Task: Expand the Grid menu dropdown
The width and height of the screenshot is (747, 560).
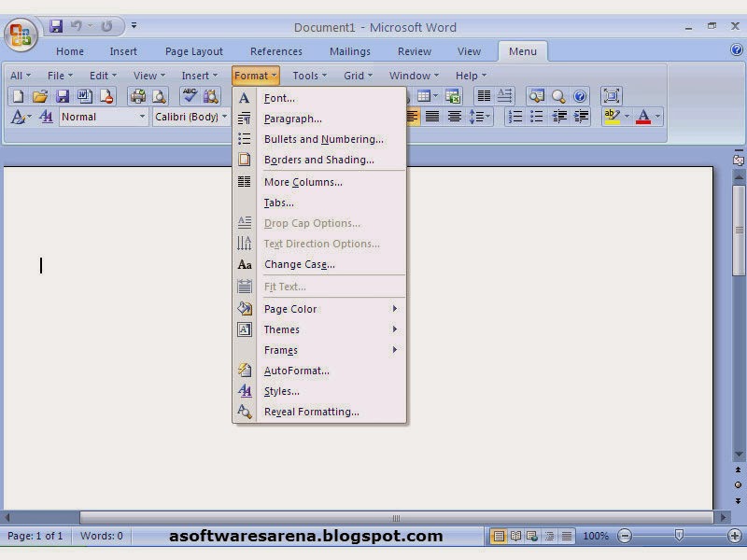Action: (359, 76)
